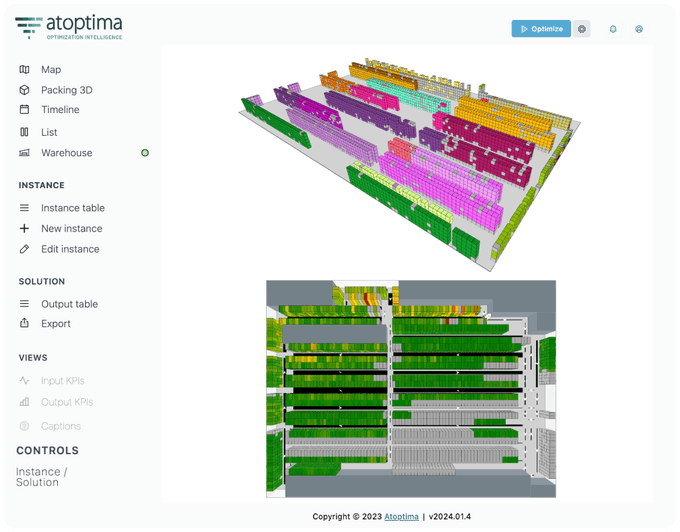Open Instance table
This screenshot has height=532, width=680.
click(72, 208)
